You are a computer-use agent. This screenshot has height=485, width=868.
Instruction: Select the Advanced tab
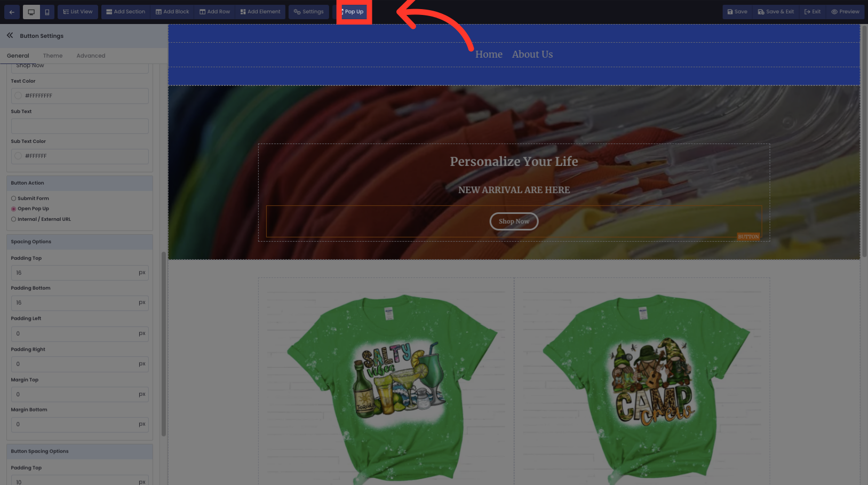(91, 55)
